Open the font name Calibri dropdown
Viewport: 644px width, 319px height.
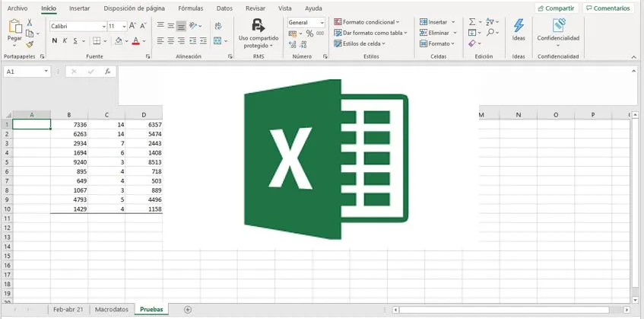point(104,27)
